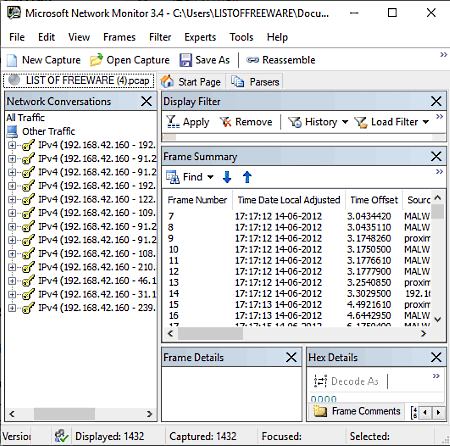Open the View menu
Viewport: 450px width, 446px height.
79,37
